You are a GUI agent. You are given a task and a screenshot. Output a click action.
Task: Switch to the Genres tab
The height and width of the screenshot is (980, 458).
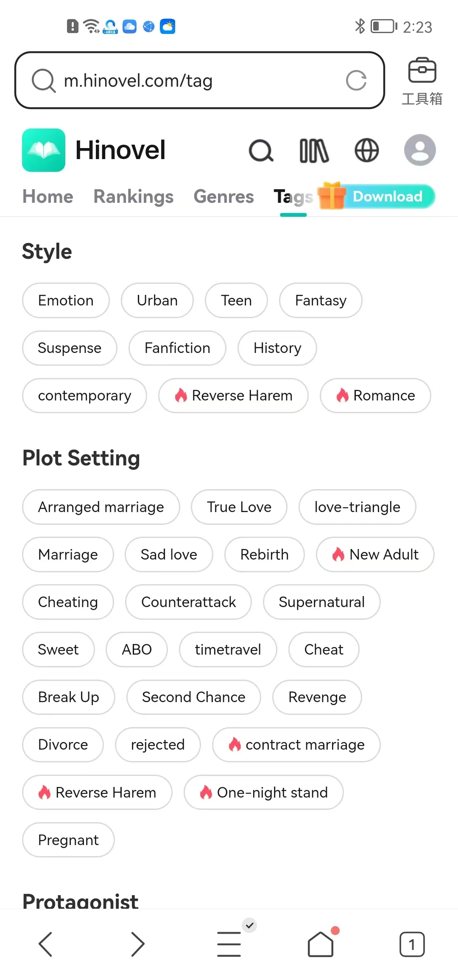point(223,196)
